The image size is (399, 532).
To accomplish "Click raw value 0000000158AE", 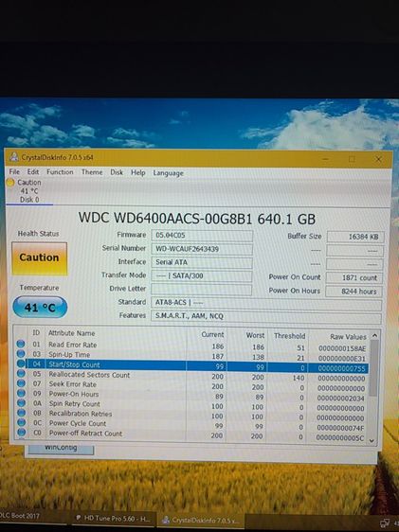I will coord(342,348).
